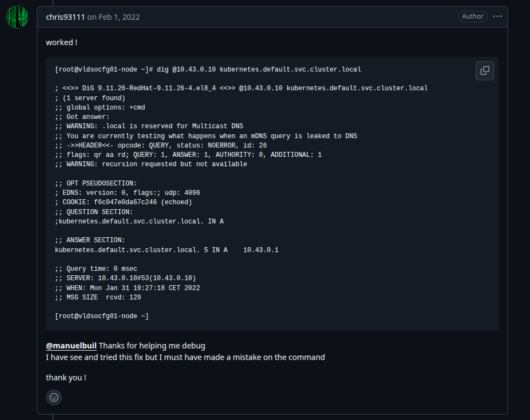Click the QUESTION SECTION heading line
Screen dimensions: 530x420
point(94,212)
